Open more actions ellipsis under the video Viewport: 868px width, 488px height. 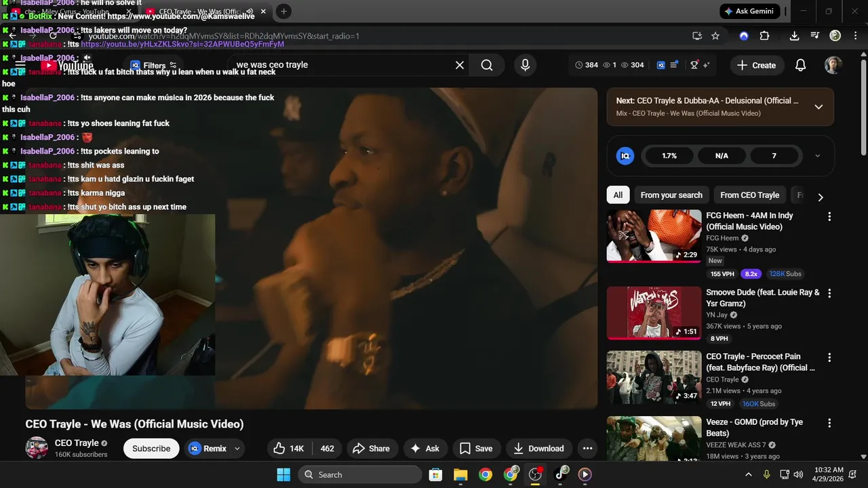point(587,448)
